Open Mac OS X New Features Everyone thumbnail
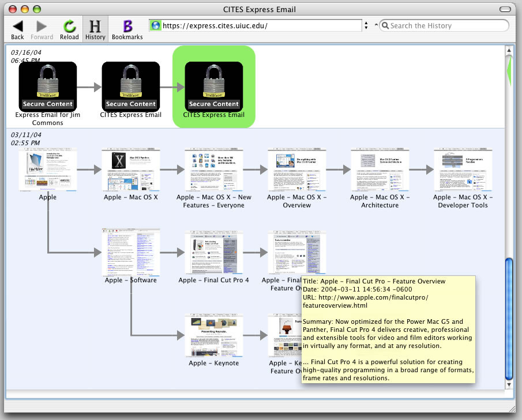 coord(214,169)
